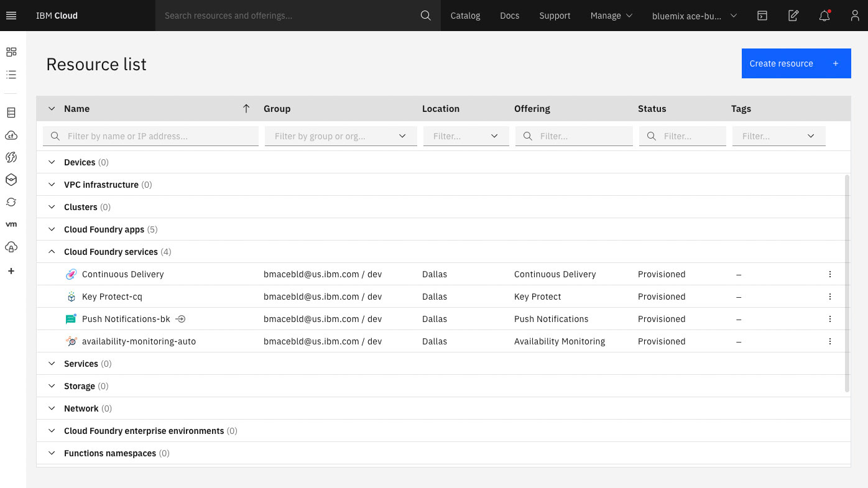Screen dimensions: 868x488
Task: Click the availability-monitoring-auto service icon
Action: (x=71, y=341)
